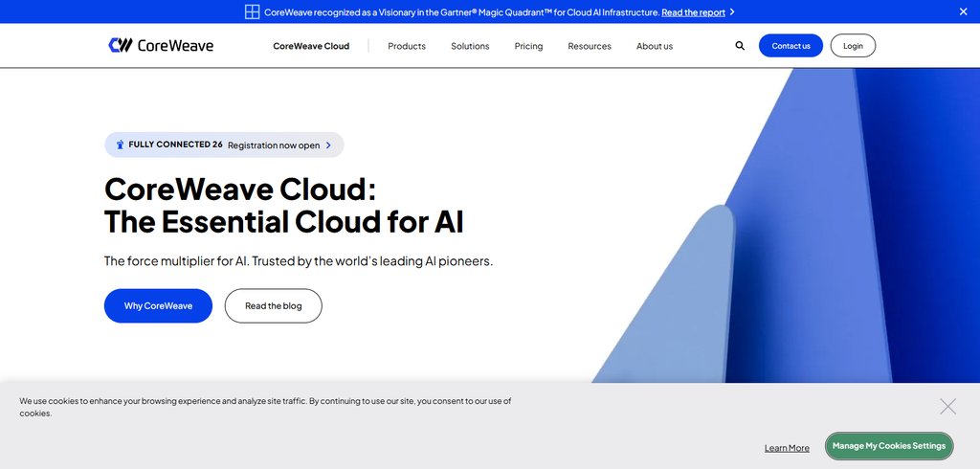Select CoreWeave Cloud in the navigation
The image size is (980, 469).
[x=311, y=46]
